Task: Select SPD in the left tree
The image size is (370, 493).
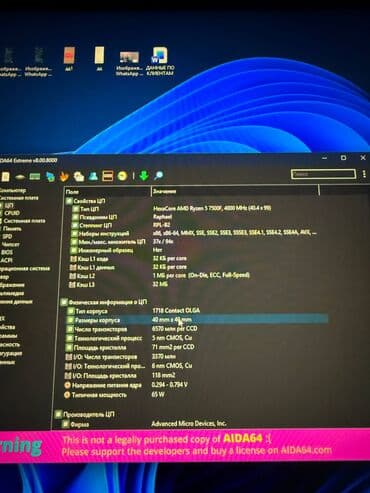Action: pyautogui.click(x=7, y=236)
